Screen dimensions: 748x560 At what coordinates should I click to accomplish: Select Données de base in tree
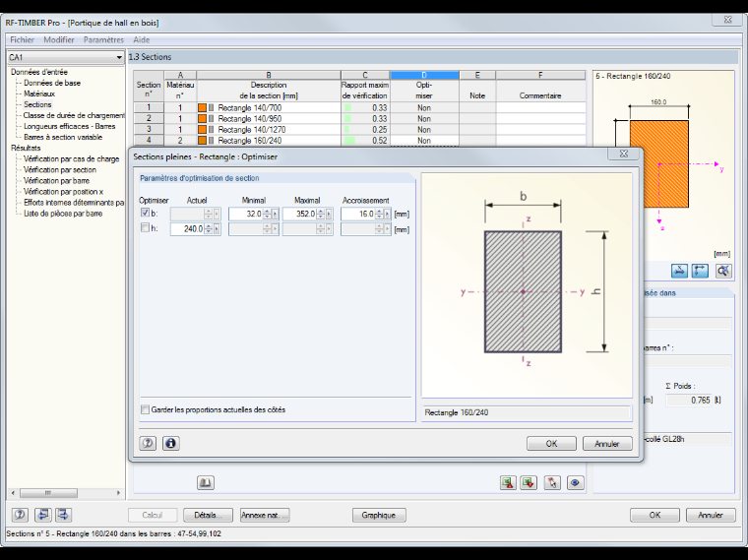pos(52,83)
